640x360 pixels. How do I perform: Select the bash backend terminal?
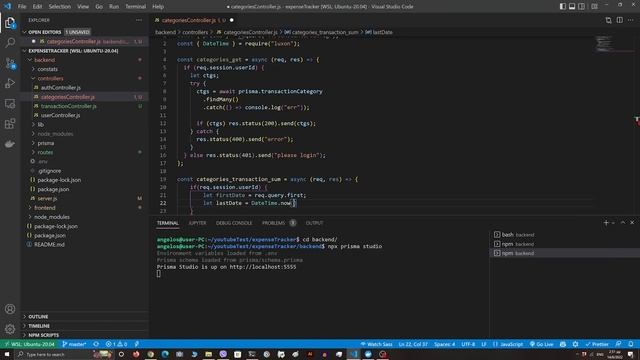pos(564,235)
